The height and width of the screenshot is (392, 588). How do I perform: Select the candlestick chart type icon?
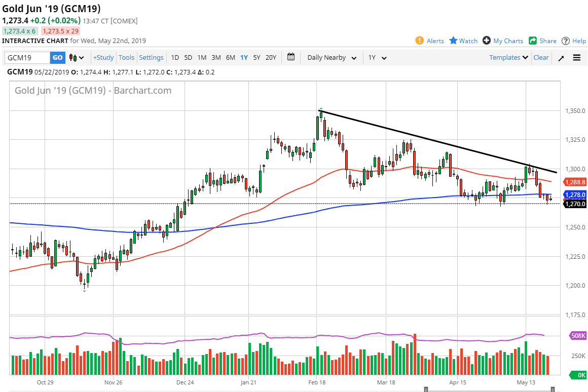(x=72, y=57)
